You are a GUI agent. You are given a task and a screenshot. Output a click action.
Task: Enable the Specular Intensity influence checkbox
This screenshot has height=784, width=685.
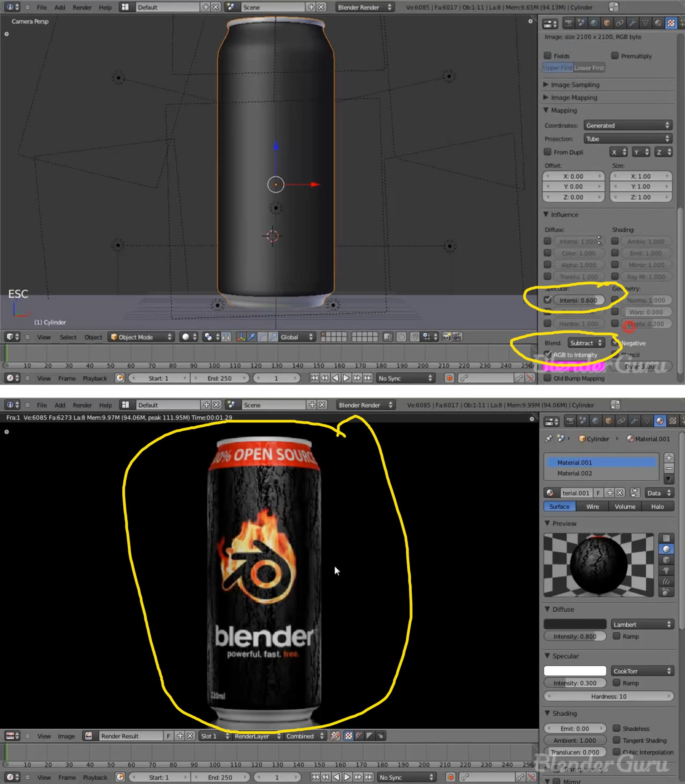click(x=548, y=300)
